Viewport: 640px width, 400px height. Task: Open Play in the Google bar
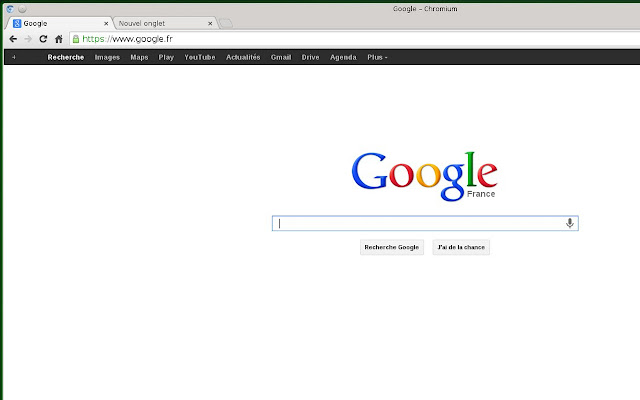pyautogui.click(x=166, y=57)
